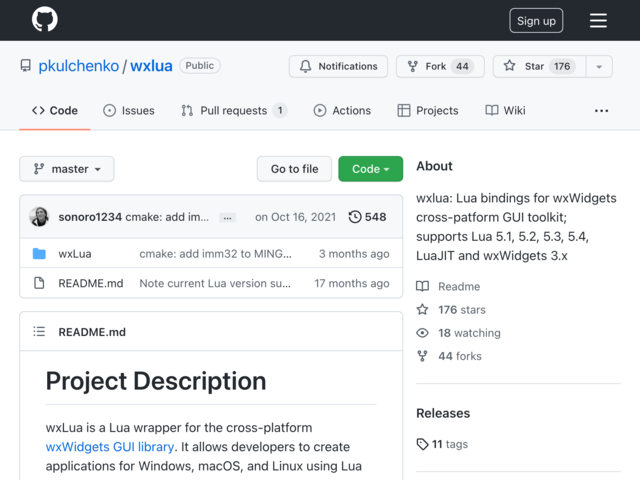Select the Code tab
The image size is (640, 480).
pyautogui.click(x=55, y=111)
